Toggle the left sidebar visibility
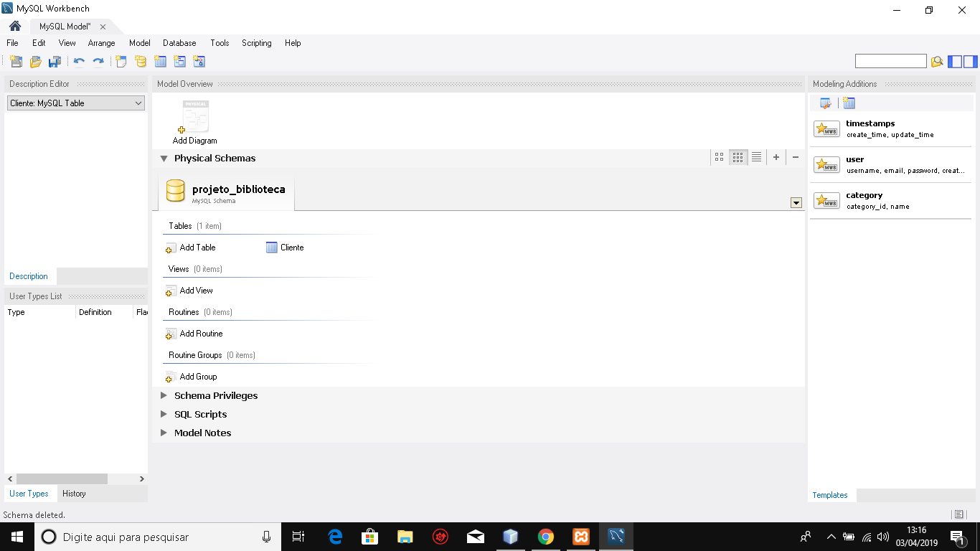 pos(955,62)
